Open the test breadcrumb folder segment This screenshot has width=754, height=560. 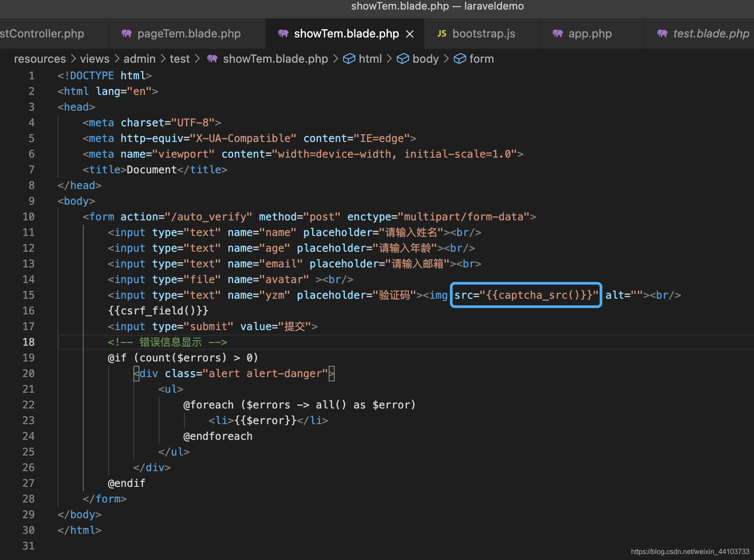[180, 59]
